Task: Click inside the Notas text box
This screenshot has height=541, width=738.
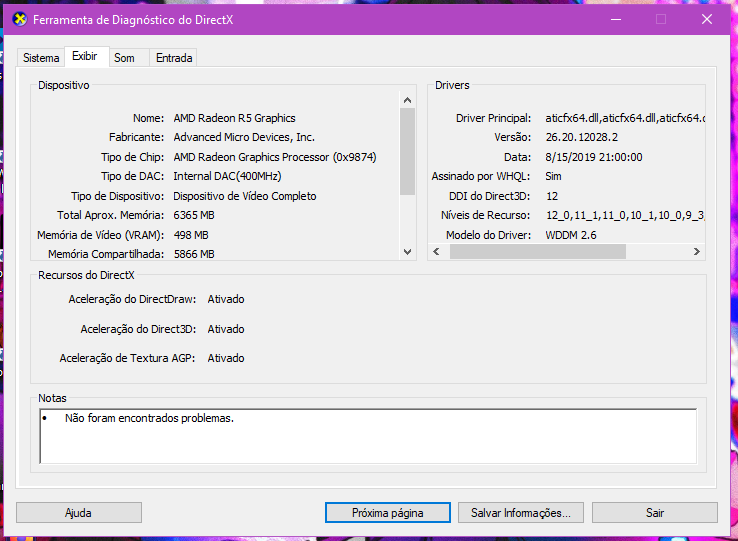Action: 368,436
